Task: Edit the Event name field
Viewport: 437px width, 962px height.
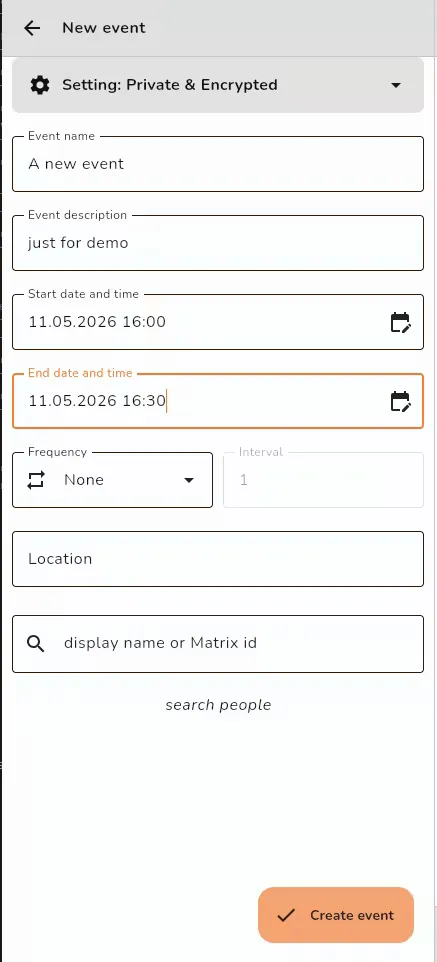Action: coord(218,164)
